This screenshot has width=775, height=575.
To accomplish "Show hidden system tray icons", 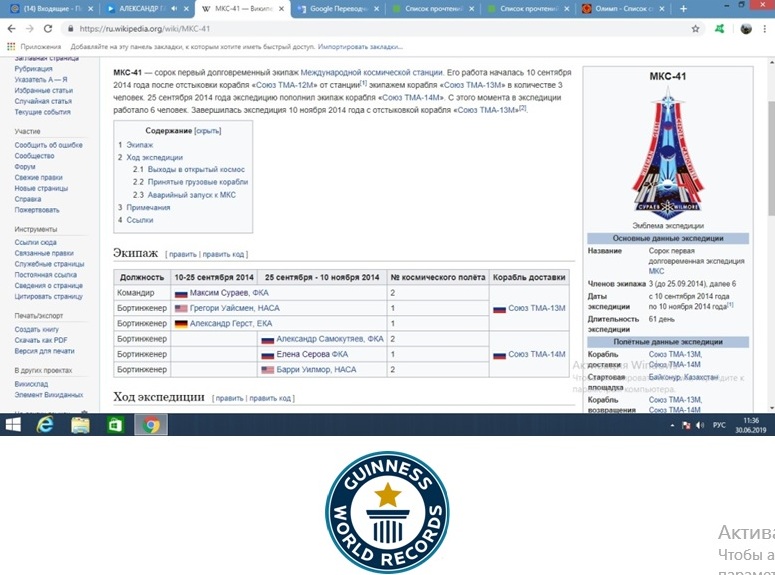I will [672, 425].
